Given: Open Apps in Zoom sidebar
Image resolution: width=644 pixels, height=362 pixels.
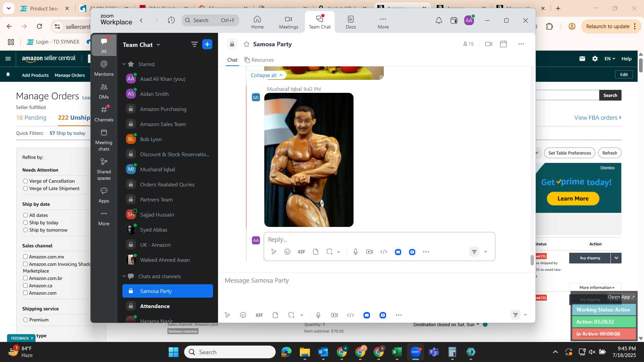Looking at the screenshot, I should coord(104,195).
